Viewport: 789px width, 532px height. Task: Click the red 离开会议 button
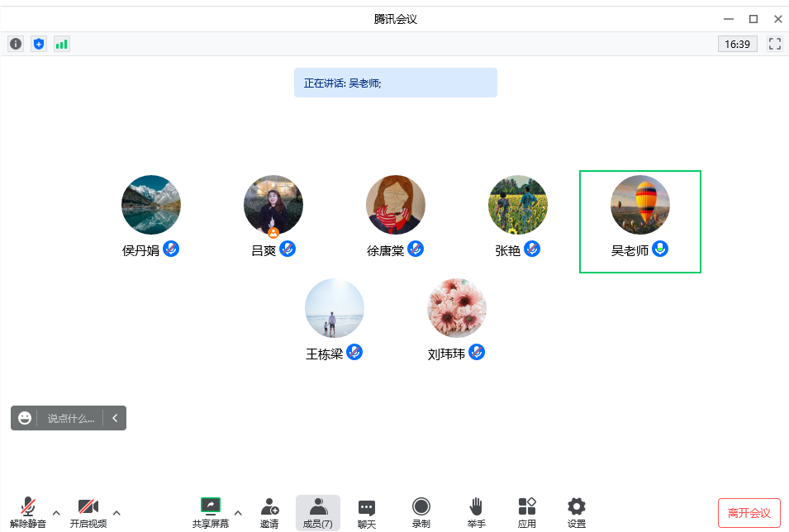(749, 513)
